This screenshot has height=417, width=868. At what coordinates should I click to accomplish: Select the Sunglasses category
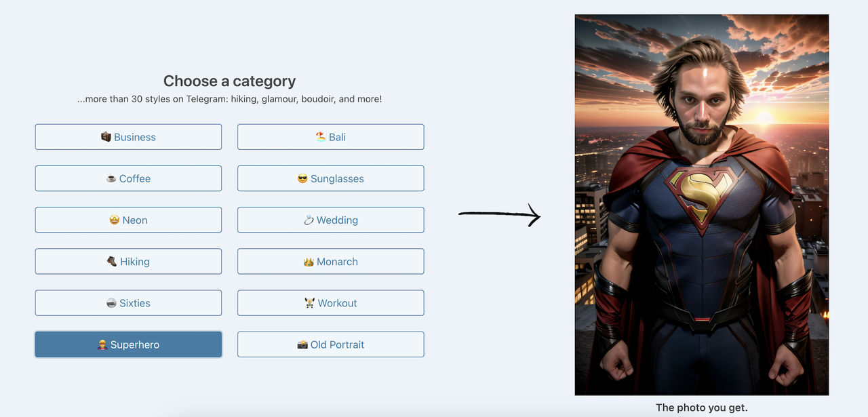pyautogui.click(x=331, y=178)
